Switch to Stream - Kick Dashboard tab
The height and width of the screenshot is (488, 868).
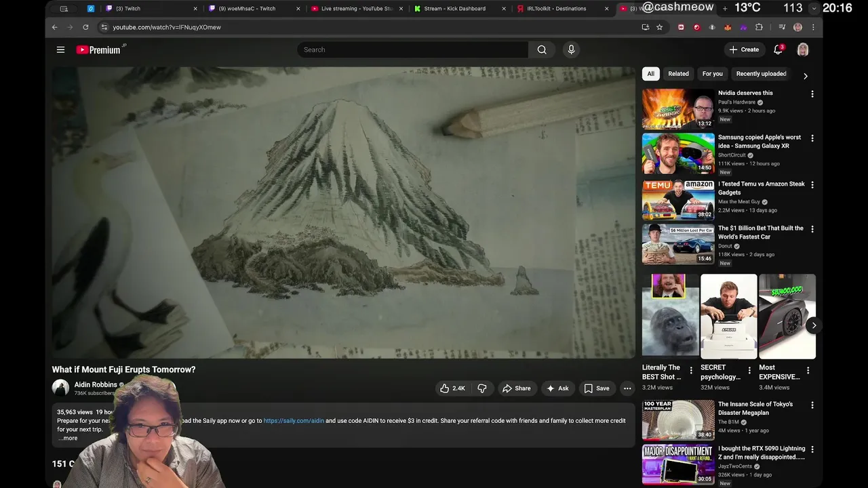[x=458, y=9]
